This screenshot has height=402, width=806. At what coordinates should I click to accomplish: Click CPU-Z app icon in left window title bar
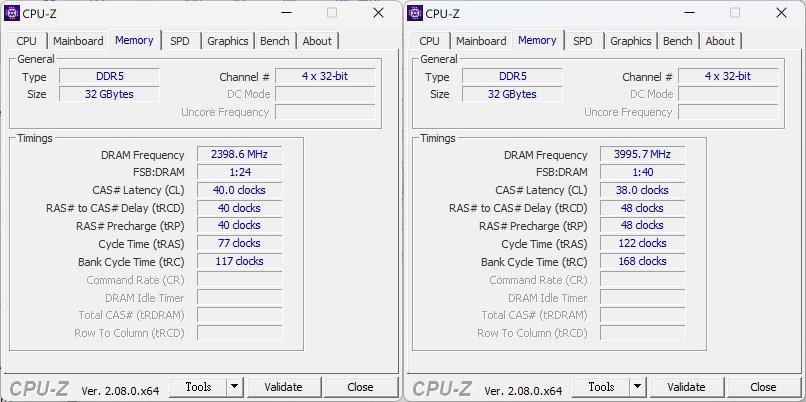pos(13,13)
